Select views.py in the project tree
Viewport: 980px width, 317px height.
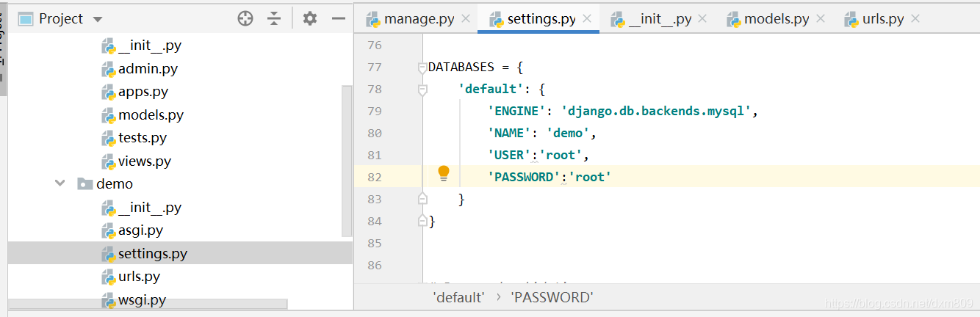pos(145,161)
